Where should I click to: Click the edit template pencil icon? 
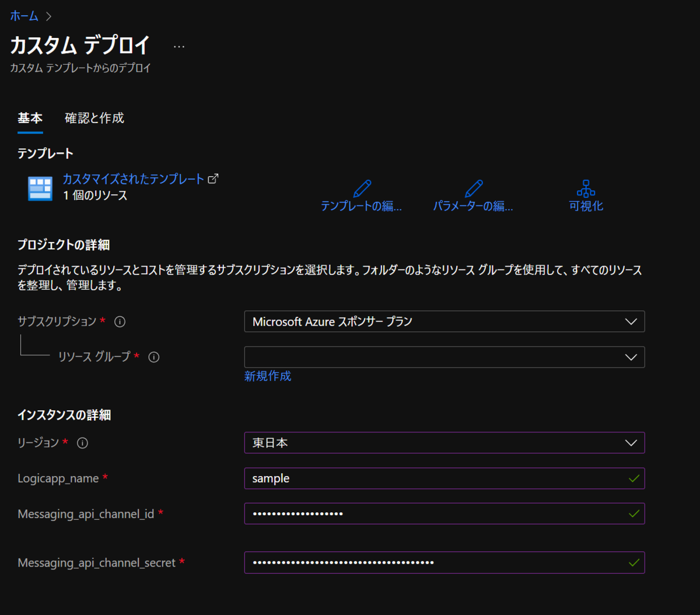click(x=362, y=188)
